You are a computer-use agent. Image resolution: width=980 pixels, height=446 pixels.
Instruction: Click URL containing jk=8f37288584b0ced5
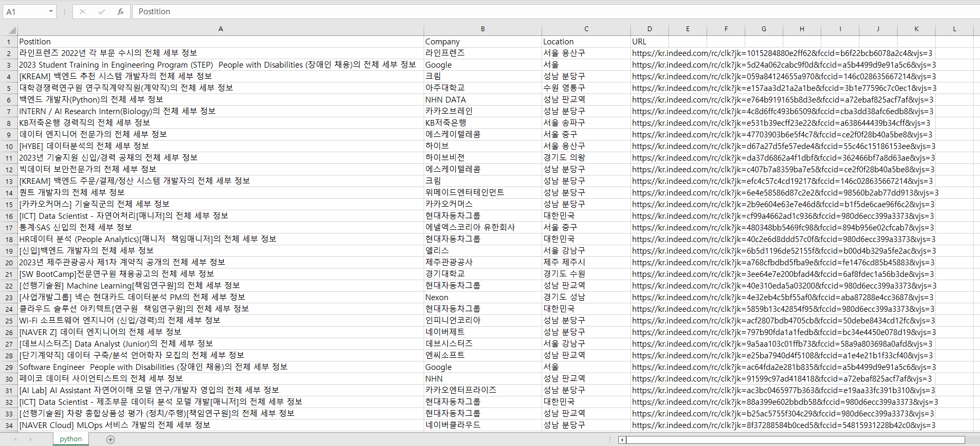point(784,425)
